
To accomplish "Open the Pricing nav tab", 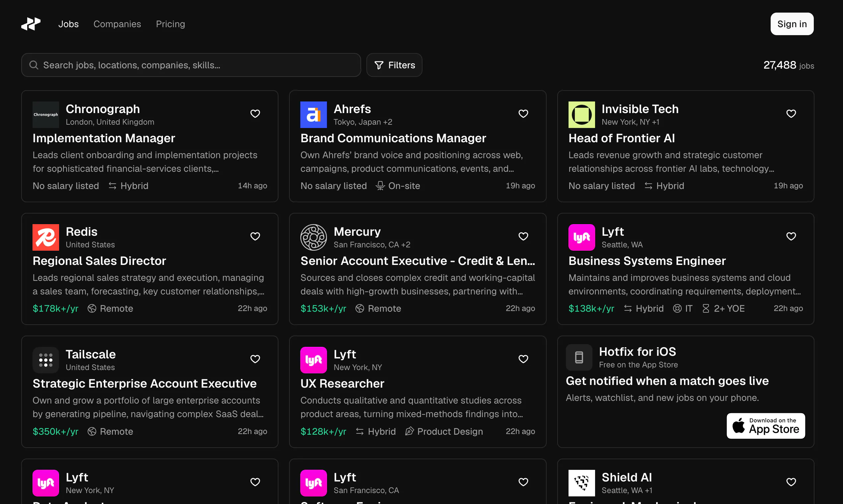I will [x=170, y=24].
